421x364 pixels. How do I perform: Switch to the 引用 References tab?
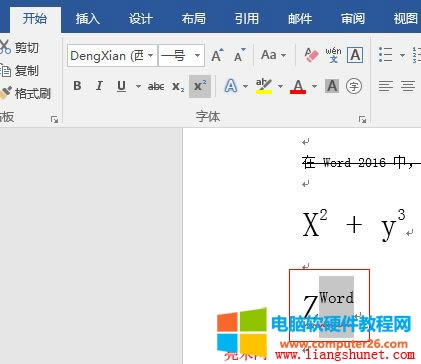pyautogui.click(x=247, y=19)
